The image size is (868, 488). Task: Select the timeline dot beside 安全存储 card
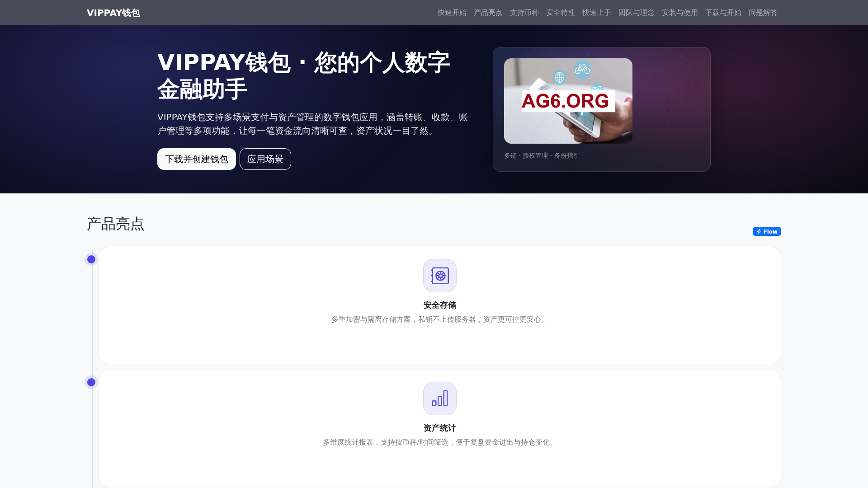[91, 259]
